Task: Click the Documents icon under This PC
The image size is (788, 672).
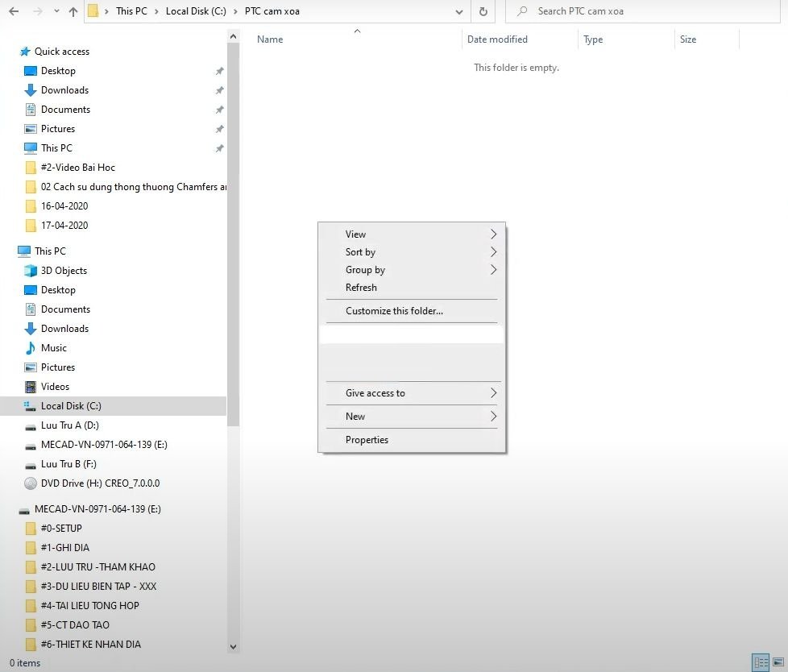Action: [31, 309]
